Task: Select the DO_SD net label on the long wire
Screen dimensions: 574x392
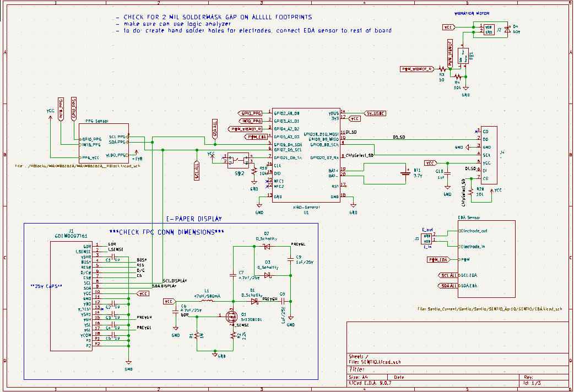Action: coord(399,137)
